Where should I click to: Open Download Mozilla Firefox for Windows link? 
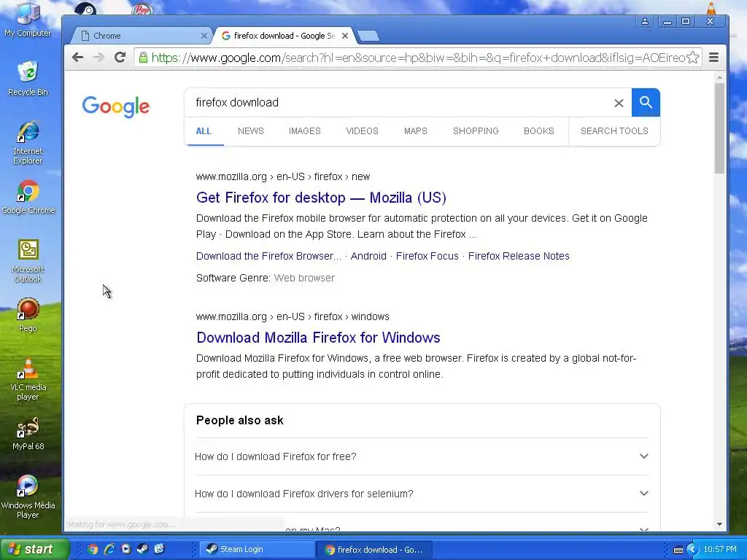coord(318,338)
